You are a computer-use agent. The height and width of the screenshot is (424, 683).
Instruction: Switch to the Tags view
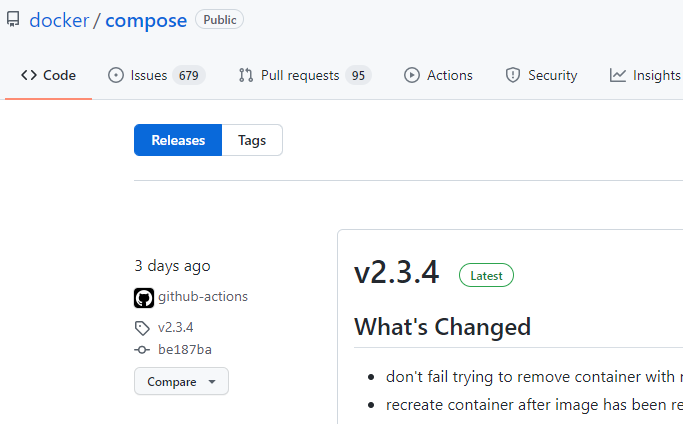[252, 140]
